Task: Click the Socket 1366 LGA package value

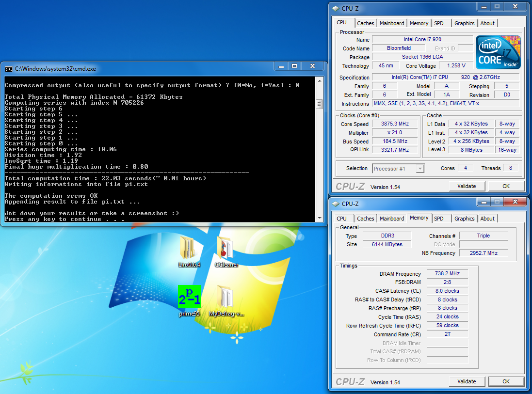Action: 422,57
